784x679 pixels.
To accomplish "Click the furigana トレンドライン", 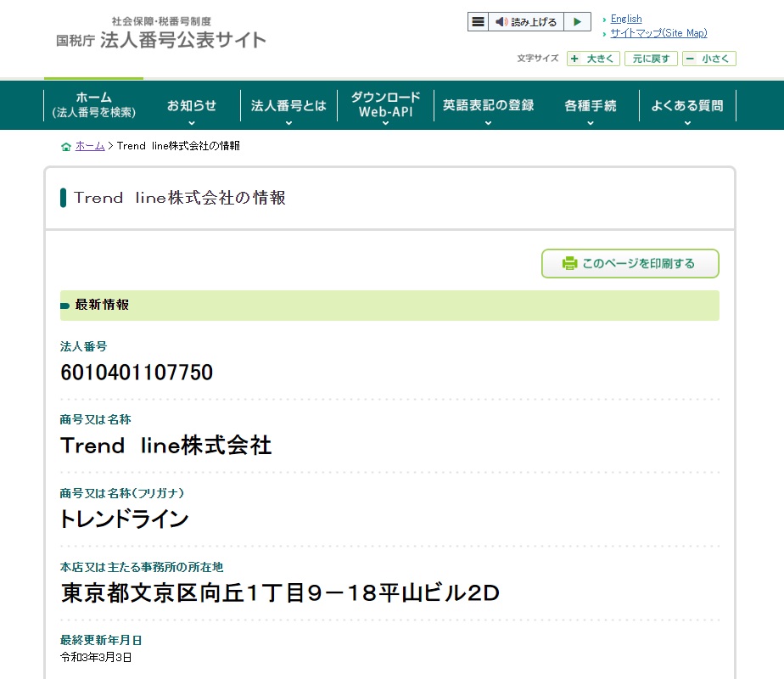I will [124, 519].
